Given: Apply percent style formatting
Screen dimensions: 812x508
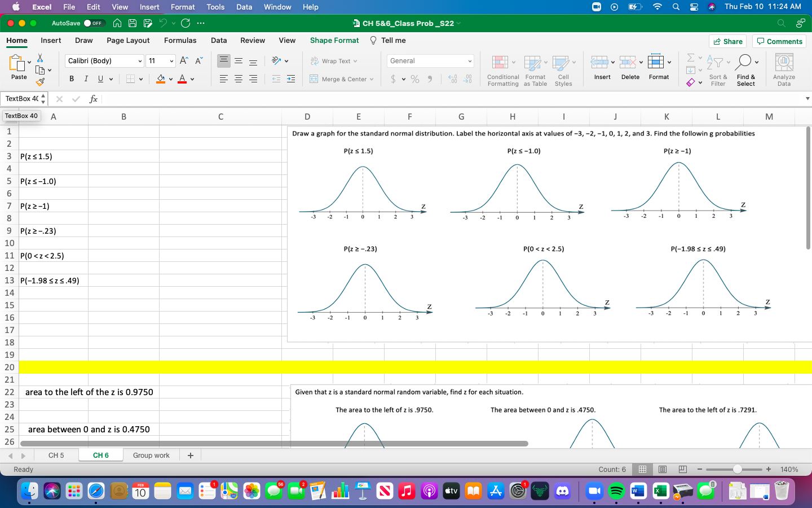Looking at the screenshot, I should pyautogui.click(x=414, y=79).
